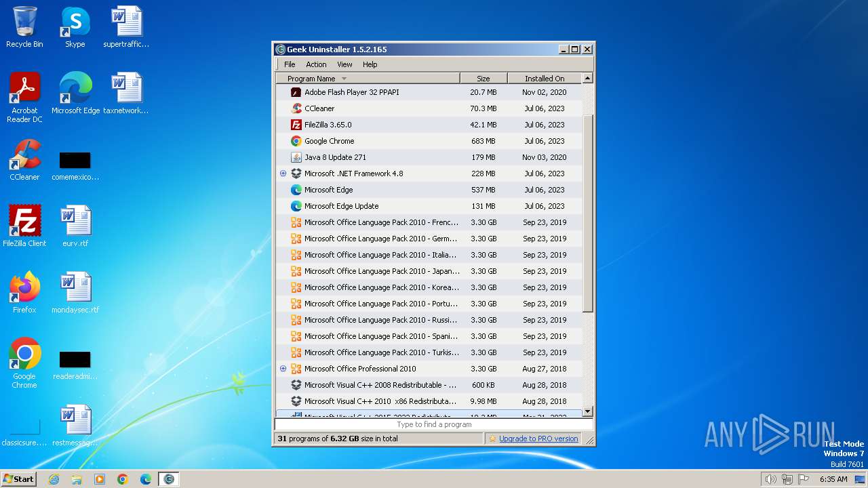Click Office Language Pack French row icon

click(296, 222)
